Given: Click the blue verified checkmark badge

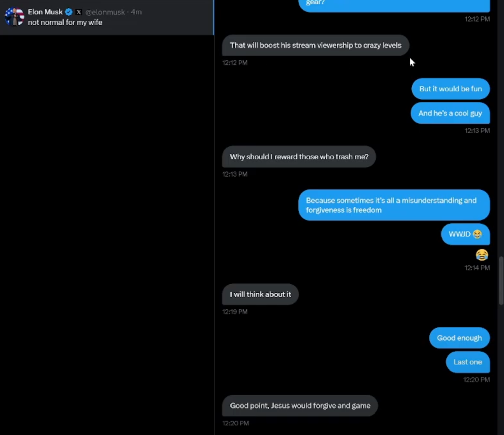Looking at the screenshot, I should [68, 12].
